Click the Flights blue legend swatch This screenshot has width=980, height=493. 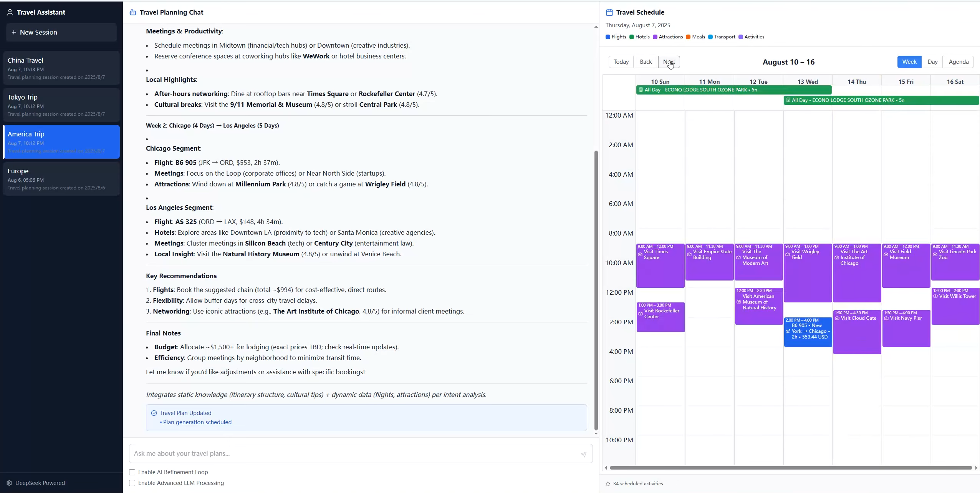[608, 37]
